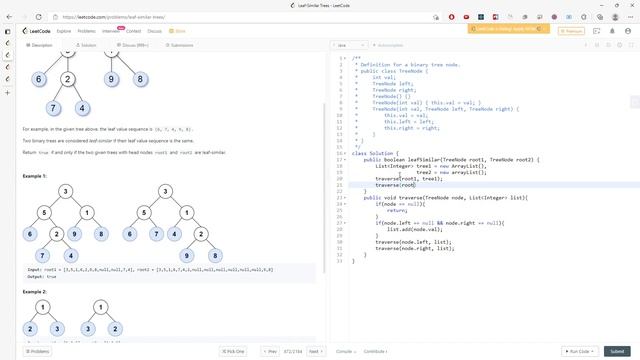Click the 'class Solution {' line in editor

click(x=375, y=153)
